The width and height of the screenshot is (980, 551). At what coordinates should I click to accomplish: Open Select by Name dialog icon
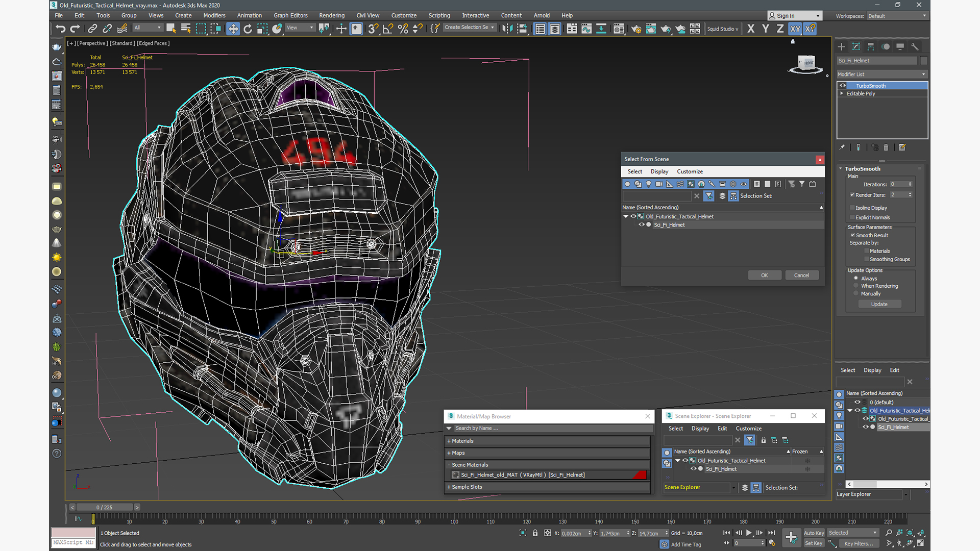[186, 29]
